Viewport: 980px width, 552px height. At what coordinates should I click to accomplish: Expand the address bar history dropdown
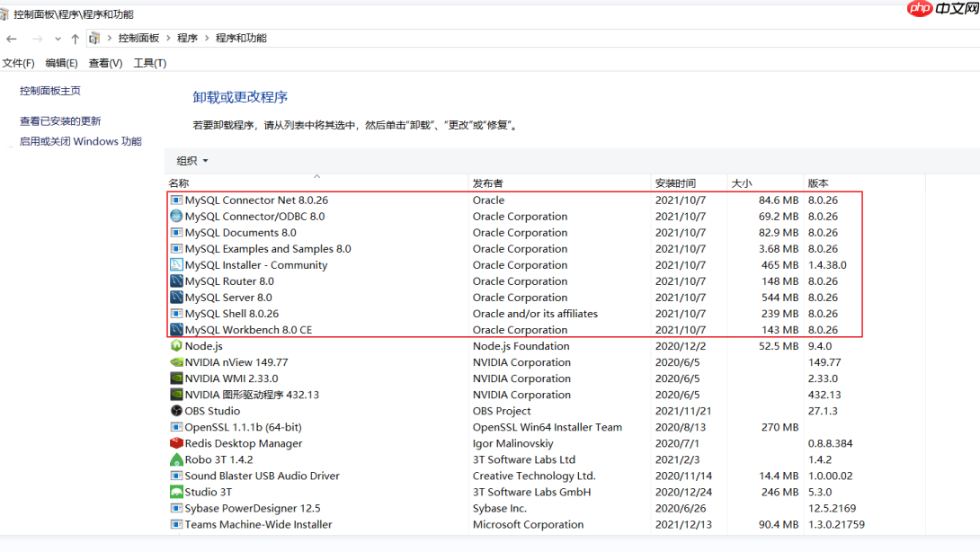(58, 38)
